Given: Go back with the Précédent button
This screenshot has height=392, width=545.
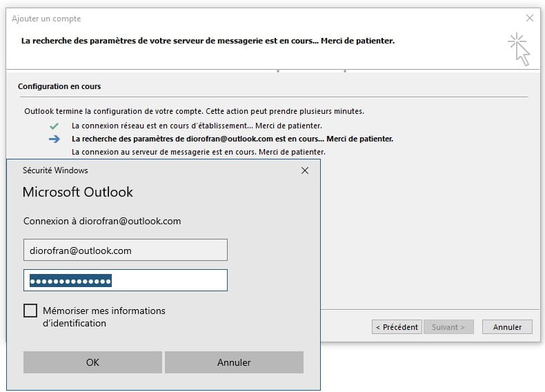Looking at the screenshot, I should 397,327.
